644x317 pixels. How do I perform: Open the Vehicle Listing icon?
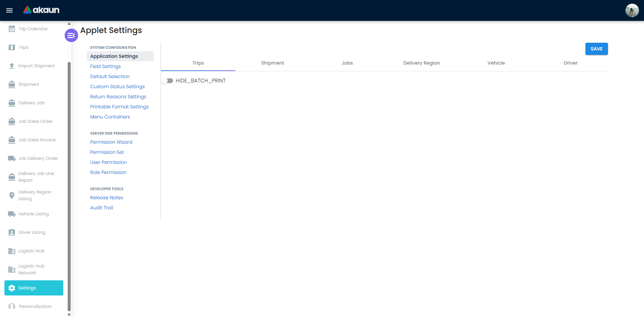click(x=12, y=214)
